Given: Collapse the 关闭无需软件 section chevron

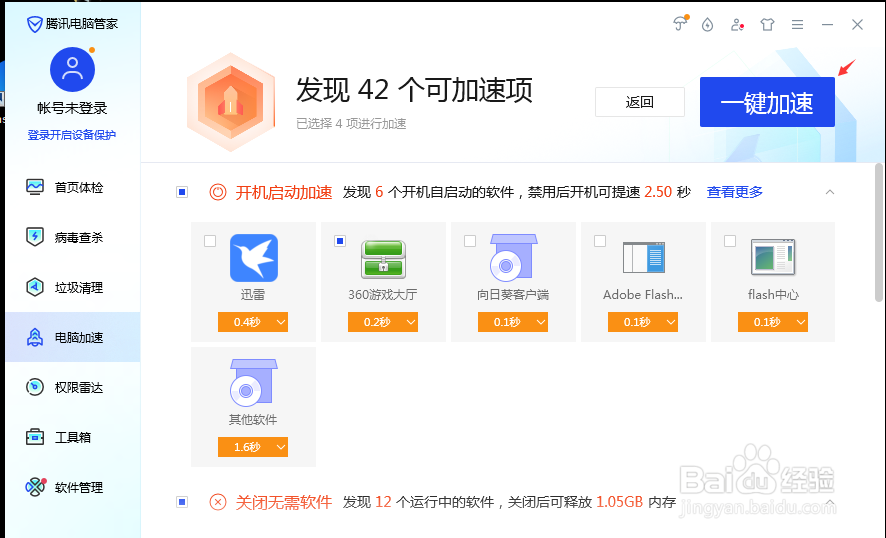Looking at the screenshot, I should point(830,502).
